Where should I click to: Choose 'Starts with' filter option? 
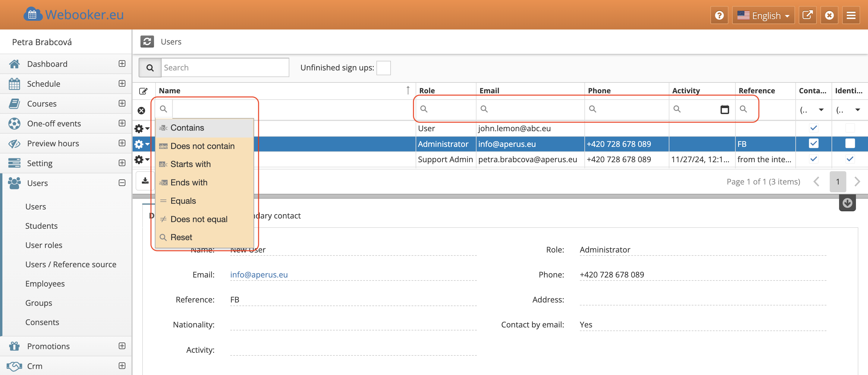(x=190, y=164)
